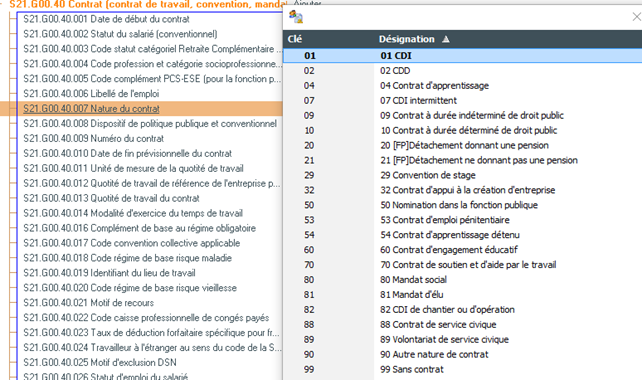Image resolution: width=642 pixels, height=380 pixels.
Task: Pick 60 Contrat d'engagement éducatif
Action: click(x=448, y=250)
